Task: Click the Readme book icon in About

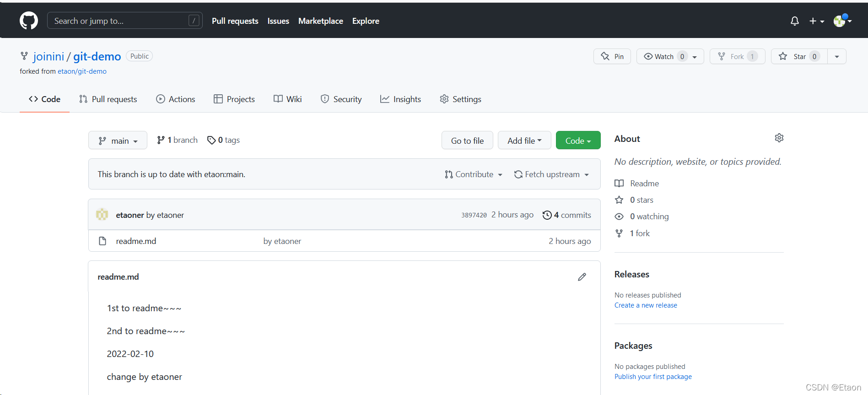Action: tap(619, 184)
